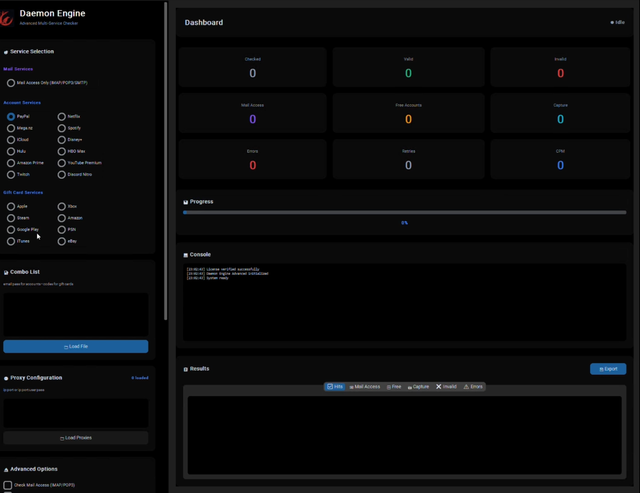Click the Load Proxies button

click(x=76, y=438)
